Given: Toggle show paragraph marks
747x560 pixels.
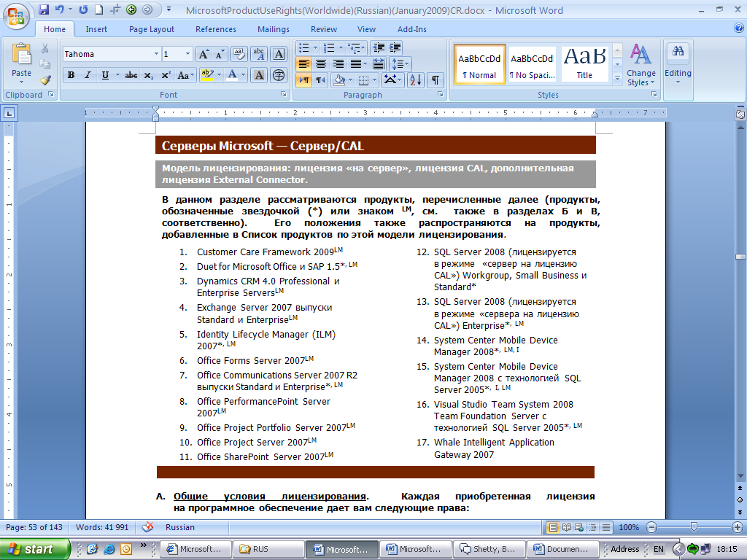Looking at the screenshot, I should click(436, 80).
